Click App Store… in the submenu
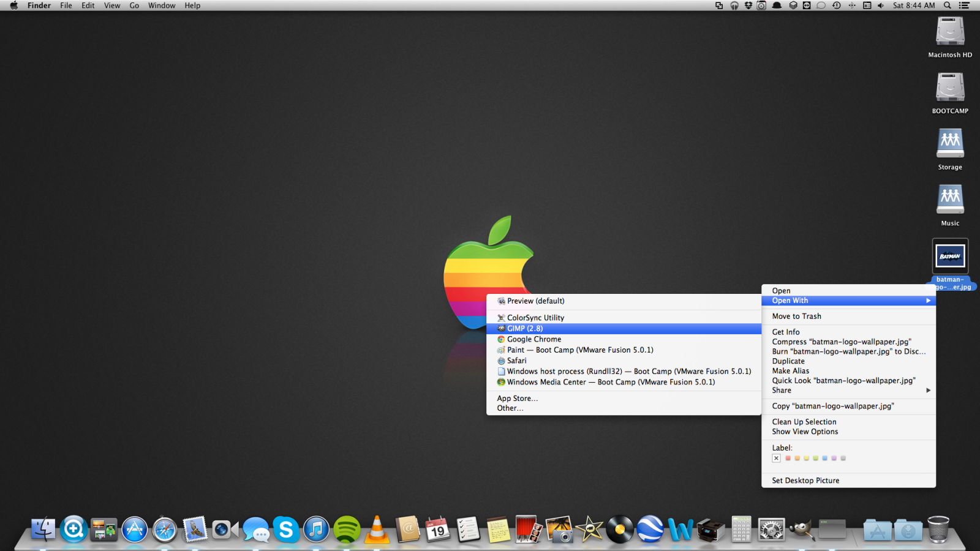The image size is (980, 551). click(624, 399)
